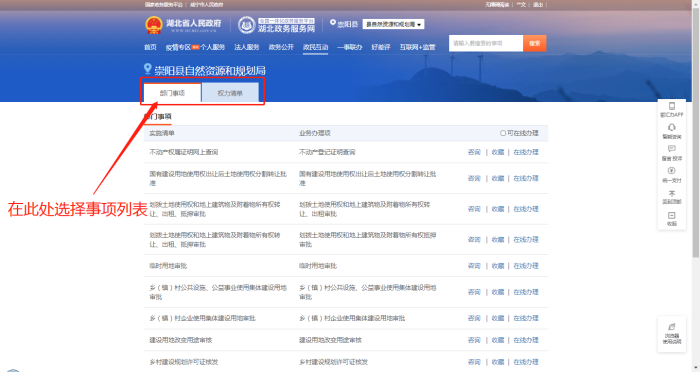The image size is (700, 372).
Task: Click 收藏 for 国有建设用地使用权分割转让批准
Action: coord(498,178)
